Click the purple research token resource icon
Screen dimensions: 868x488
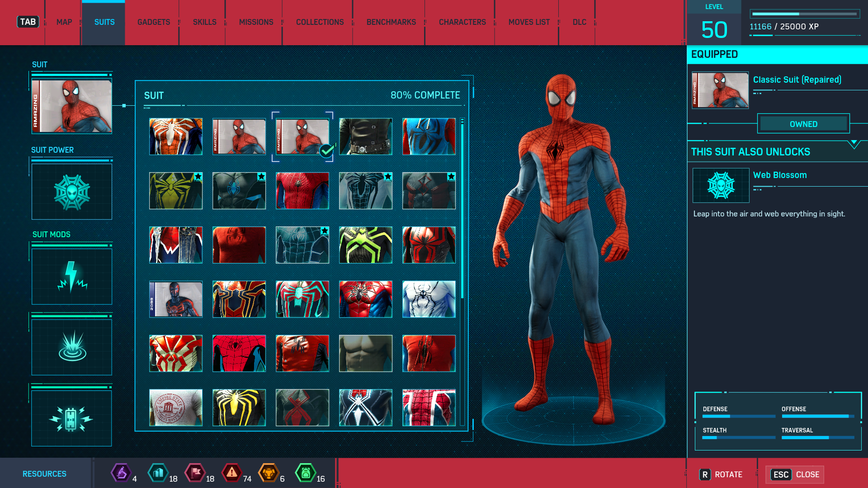click(x=121, y=473)
